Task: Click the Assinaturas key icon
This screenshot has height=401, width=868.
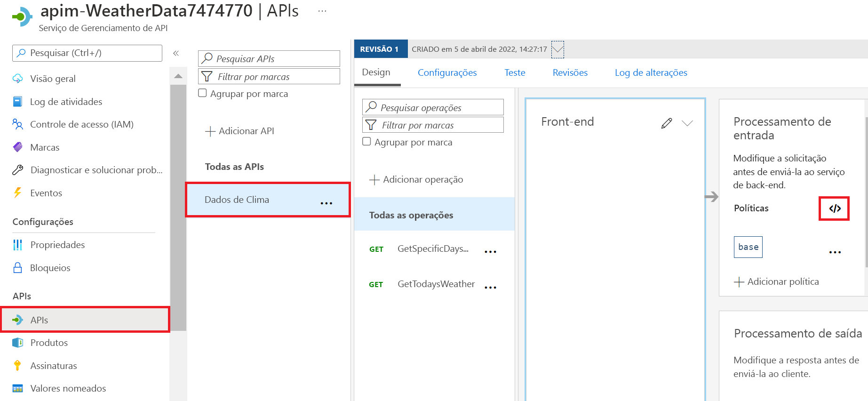Action: click(17, 366)
